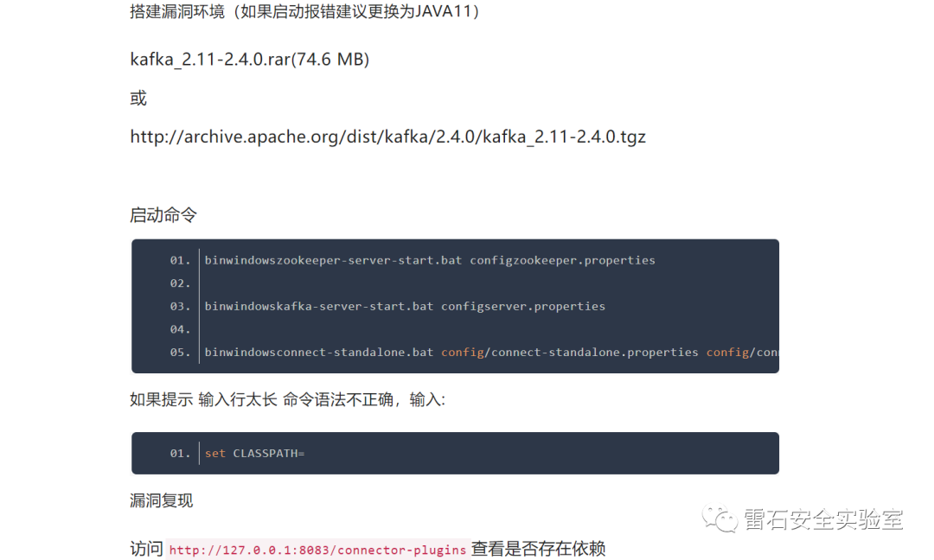Click the 或 text between downloads
Screen dimensions: 934x560
138,99
